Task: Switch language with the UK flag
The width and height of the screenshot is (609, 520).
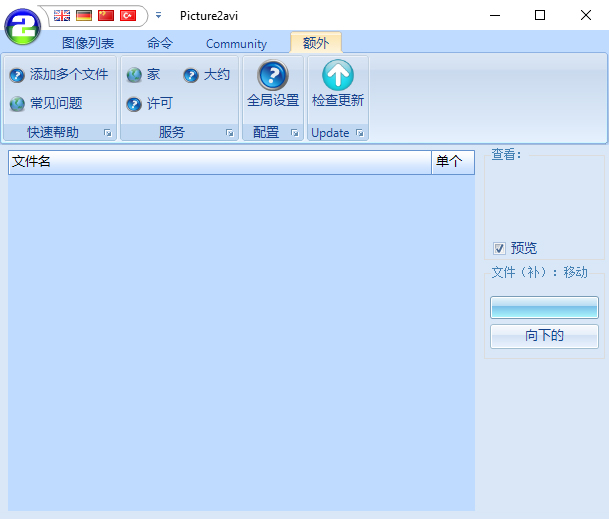Action: [62, 16]
